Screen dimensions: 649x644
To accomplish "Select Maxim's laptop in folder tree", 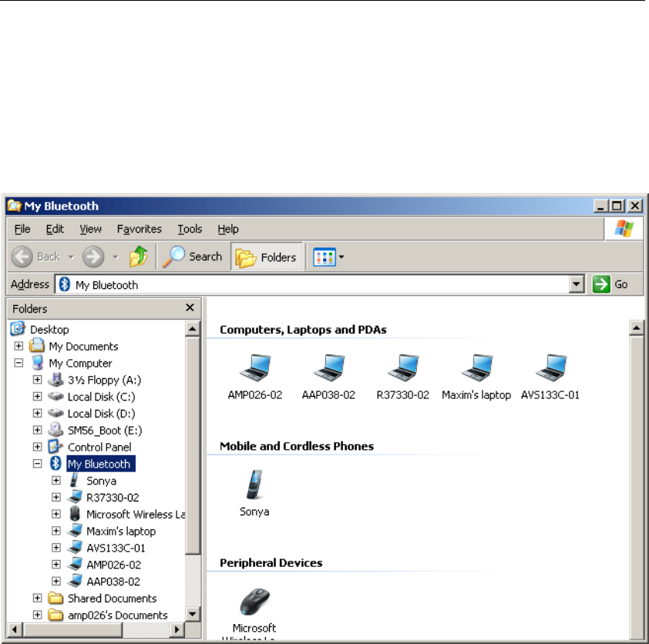I will [x=121, y=532].
